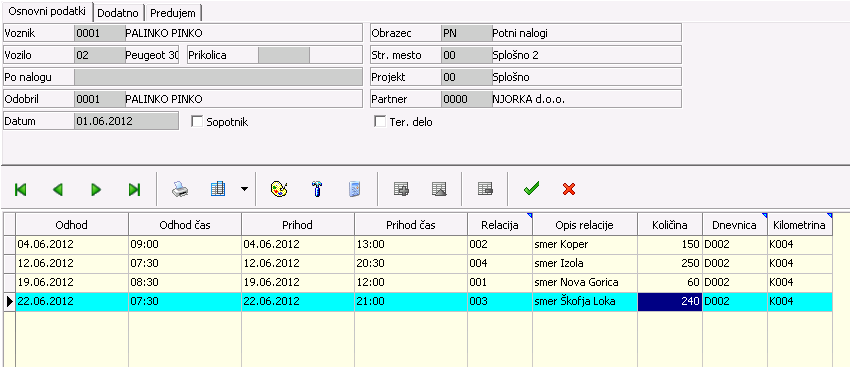Select the cell smer Škofja Loka
The image size is (851, 367).
point(585,302)
